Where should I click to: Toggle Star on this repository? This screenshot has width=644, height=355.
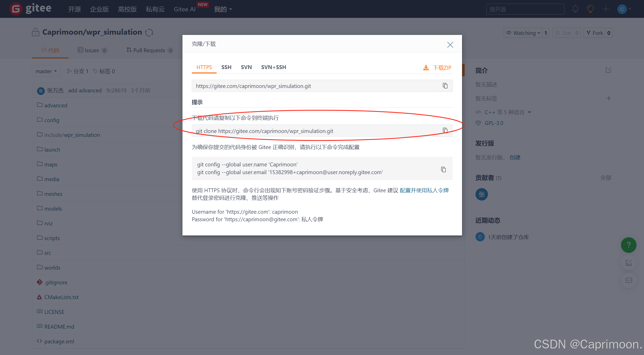[x=563, y=33]
